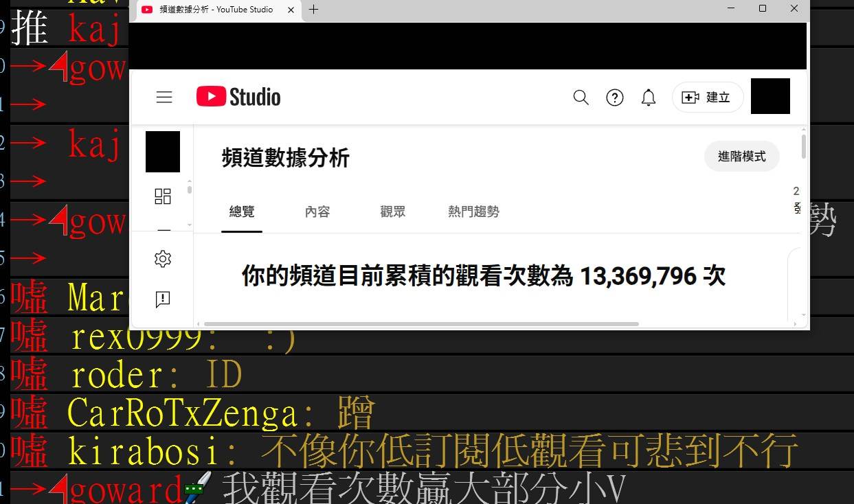The image size is (854, 504).
Task: Open the settings gear in the sidebar
Action: click(163, 259)
